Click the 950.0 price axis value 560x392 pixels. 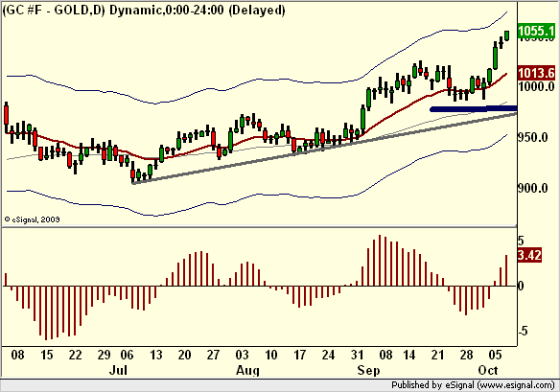tap(533, 137)
